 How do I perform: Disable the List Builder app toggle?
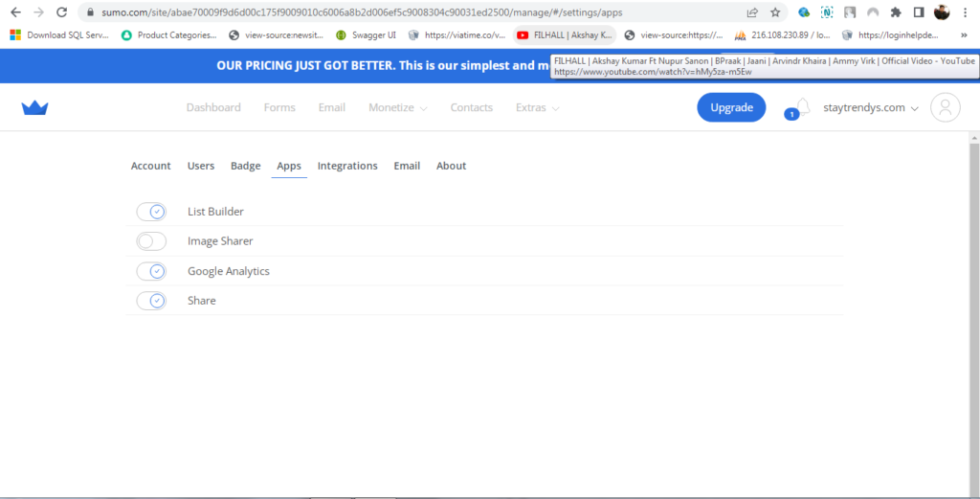[x=151, y=212]
